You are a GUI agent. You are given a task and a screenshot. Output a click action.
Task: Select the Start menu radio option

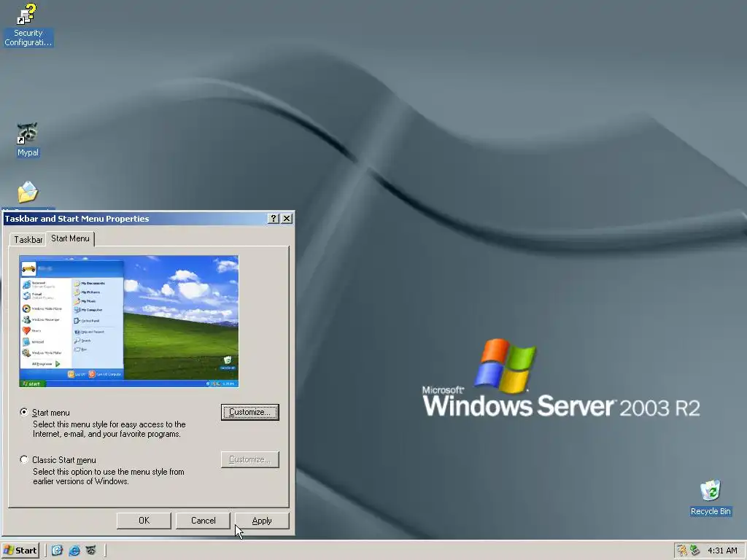click(x=24, y=413)
